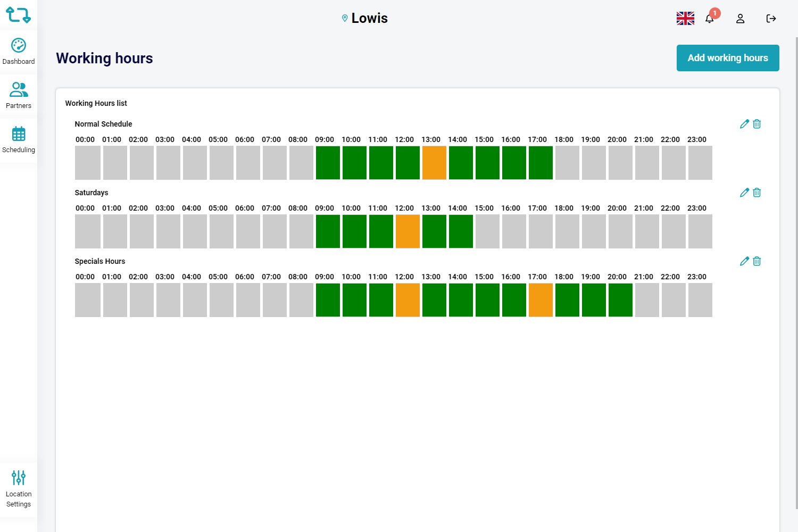Open the language selector UK flag

tap(685, 19)
